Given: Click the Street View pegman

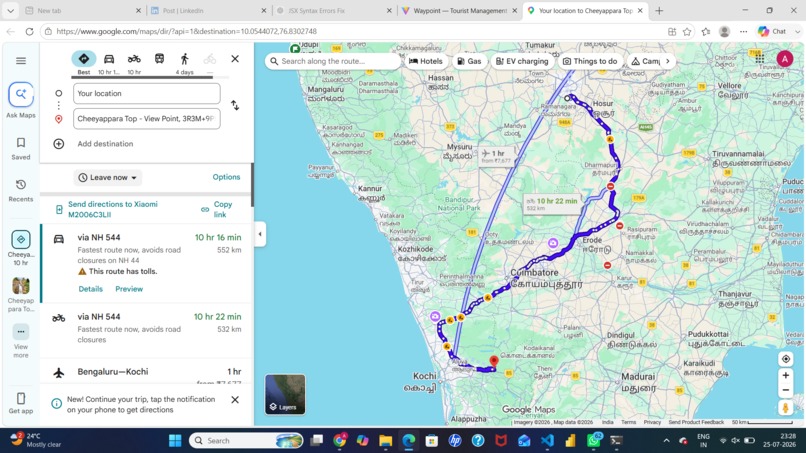Looking at the screenshot, I should (x=785, y=408).
